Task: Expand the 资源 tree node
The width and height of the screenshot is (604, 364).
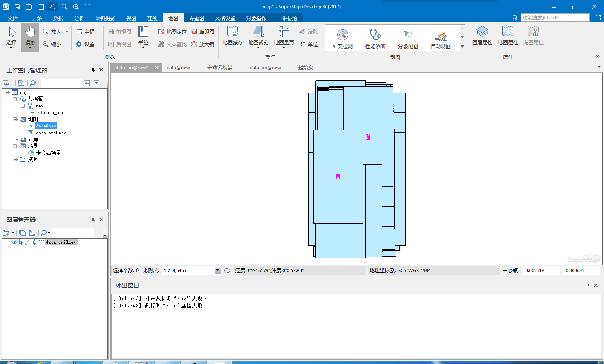Action: point(15,159)
